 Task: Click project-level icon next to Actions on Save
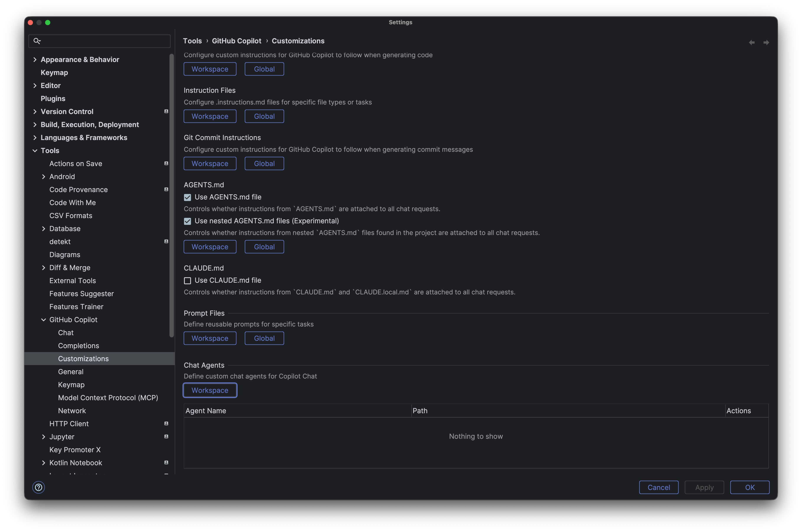[166, 163]
